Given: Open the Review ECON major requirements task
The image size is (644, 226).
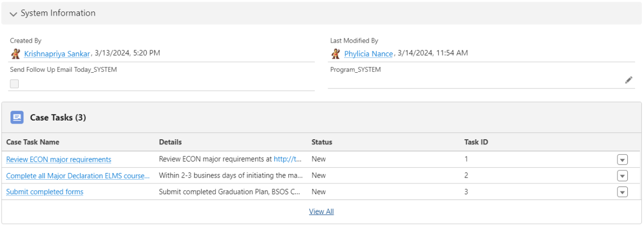Looking at the screenshot, I should [59, 159].
